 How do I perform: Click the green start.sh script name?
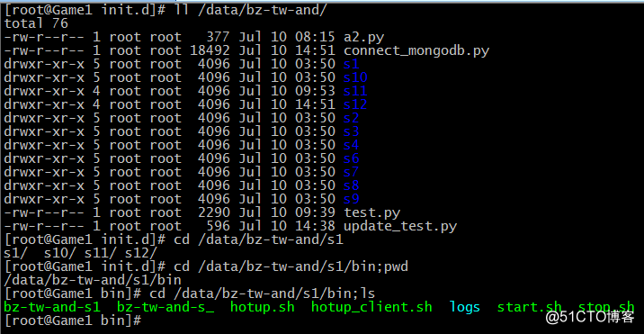coord(530,307)
